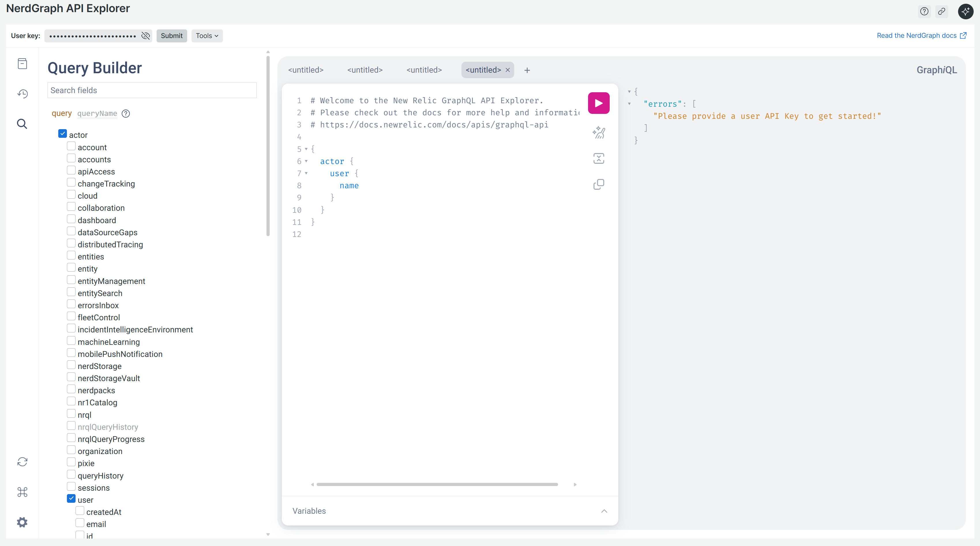The image size is (980, 546).
Task: Open the search icon in left sidebar
Action: [x=22, y=124]
